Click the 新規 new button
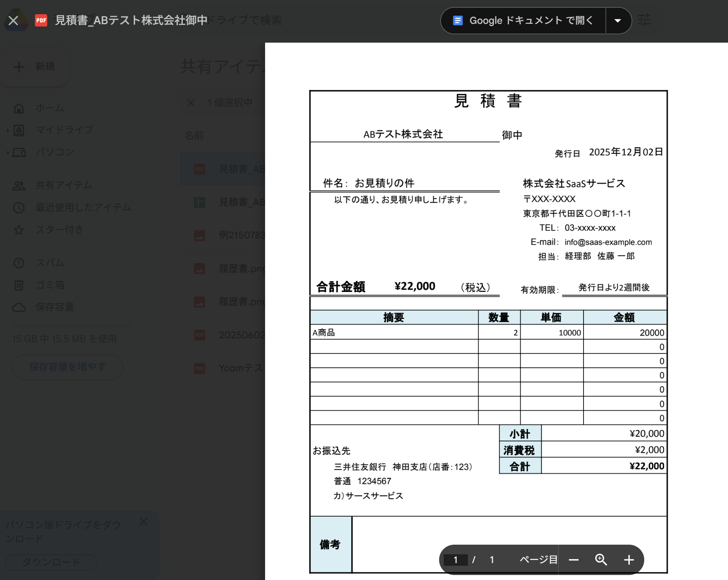 click(x=35, y=67)
